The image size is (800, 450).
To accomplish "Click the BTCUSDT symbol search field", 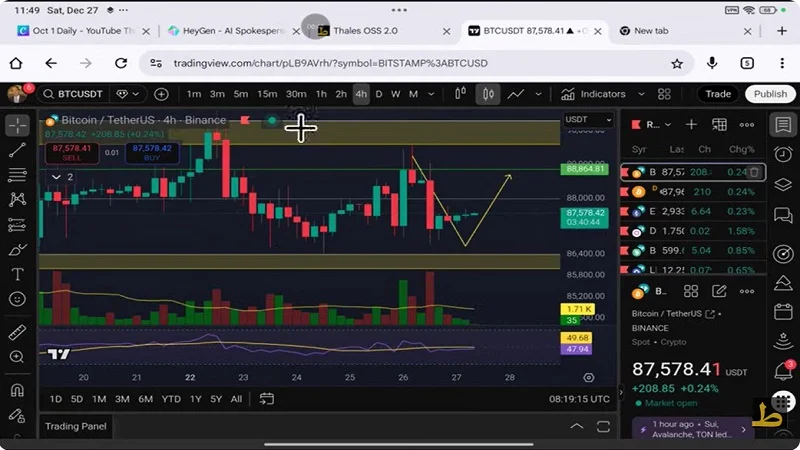I will pyautogui.click(x=76, y=94).
